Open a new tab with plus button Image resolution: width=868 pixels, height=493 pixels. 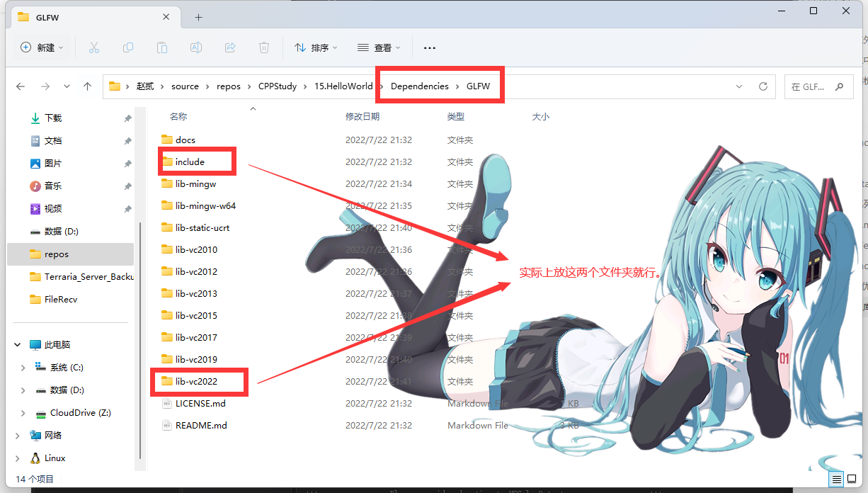[199, 17]
